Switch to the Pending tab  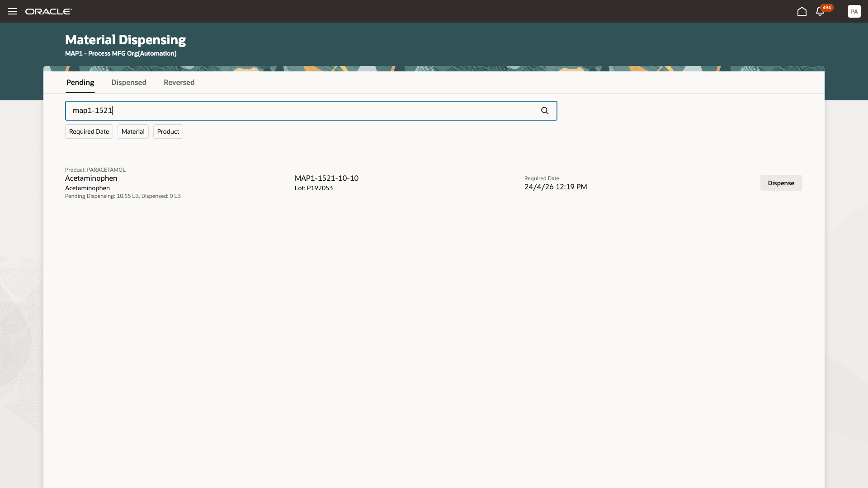(80, 82)
